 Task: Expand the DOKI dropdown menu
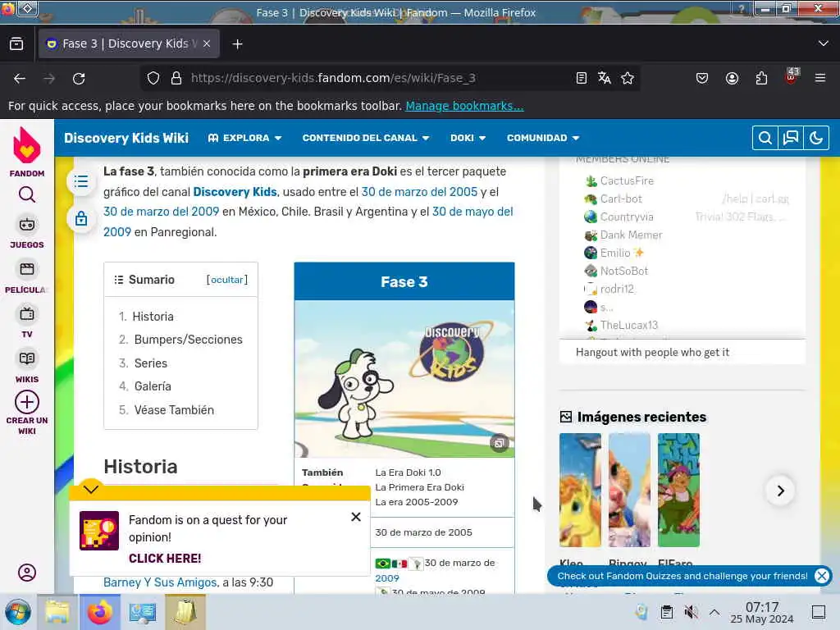click(468, 138)
